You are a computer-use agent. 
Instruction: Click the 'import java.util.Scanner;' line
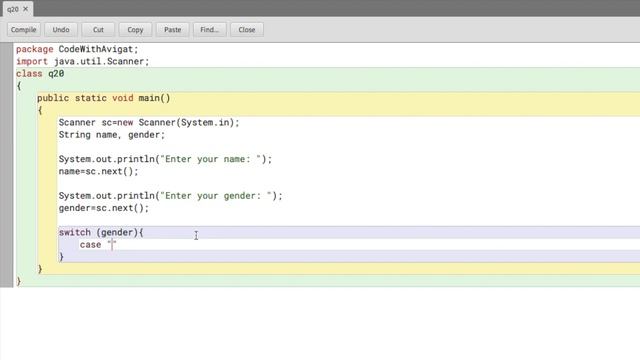coord(82,62)
